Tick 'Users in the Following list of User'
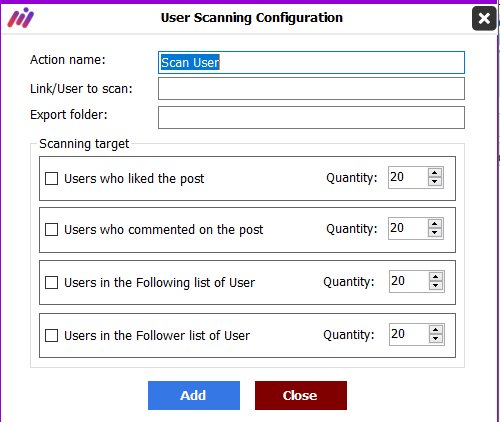Image resolution: width=500 pixels, height=422 pixels. pyautogui.click(x=51, y=282)
